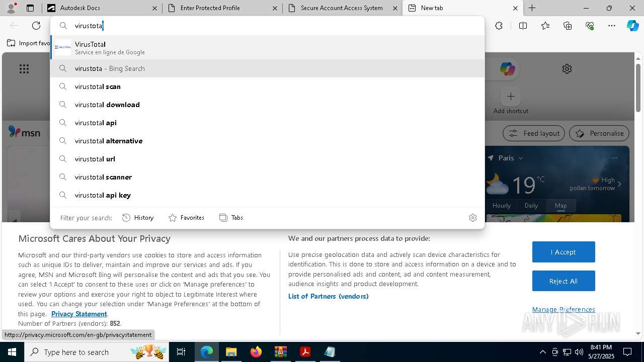Screen dimensions: 644x362
Task: Switch to Secure Account Access System tab
Action: coord(342,8)
